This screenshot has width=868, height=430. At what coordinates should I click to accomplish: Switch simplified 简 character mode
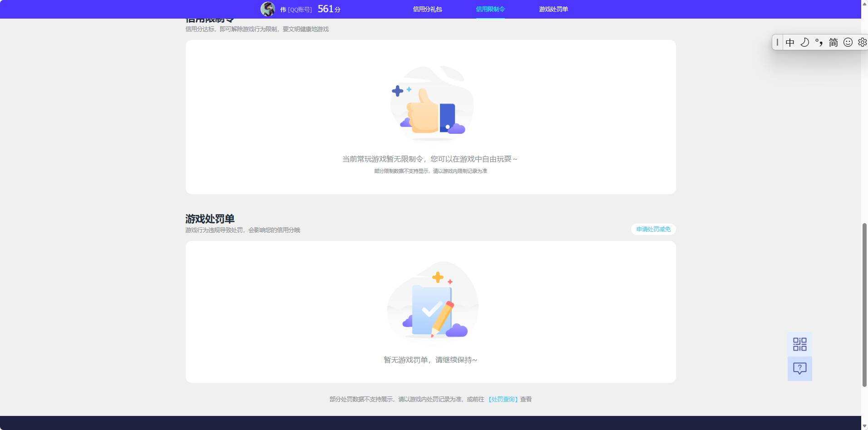pos(833,42)
